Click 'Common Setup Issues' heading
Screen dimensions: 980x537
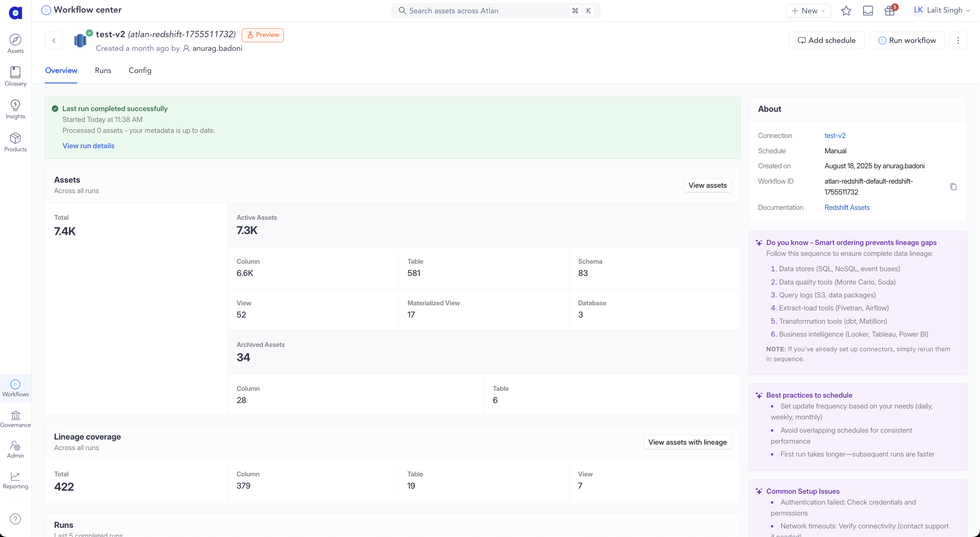tap(803, 491)
